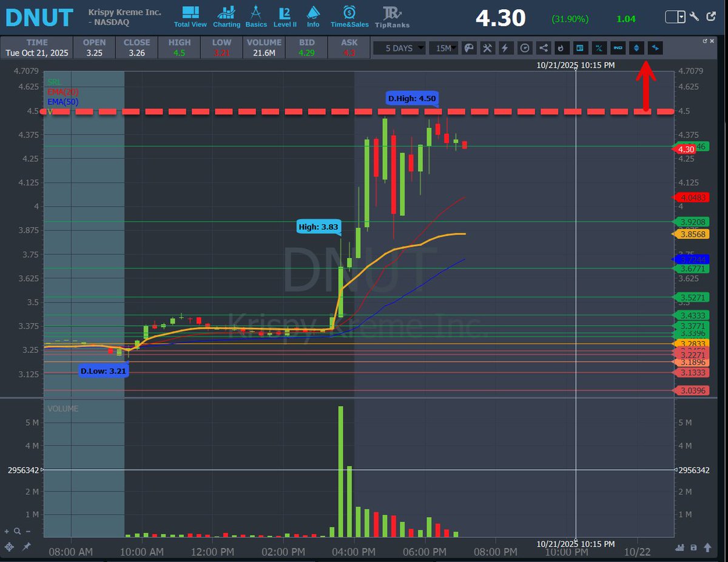The width and height of the screenshot is (728, 562).
Task: Click the 3.8568 orange price tag
Action: (x=691, y=234)
